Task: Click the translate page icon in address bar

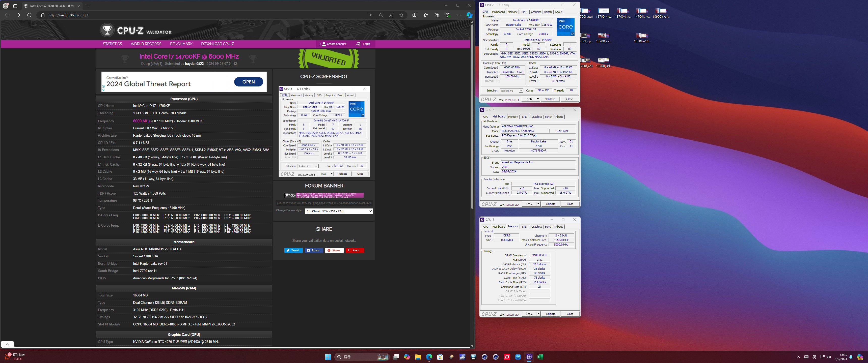Action: point(371,15)
